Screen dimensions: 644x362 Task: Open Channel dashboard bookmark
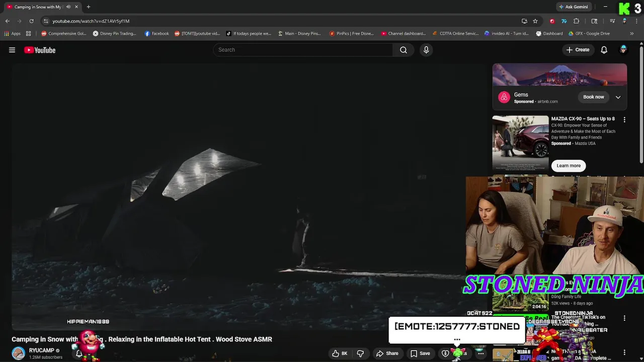(403, 34)
